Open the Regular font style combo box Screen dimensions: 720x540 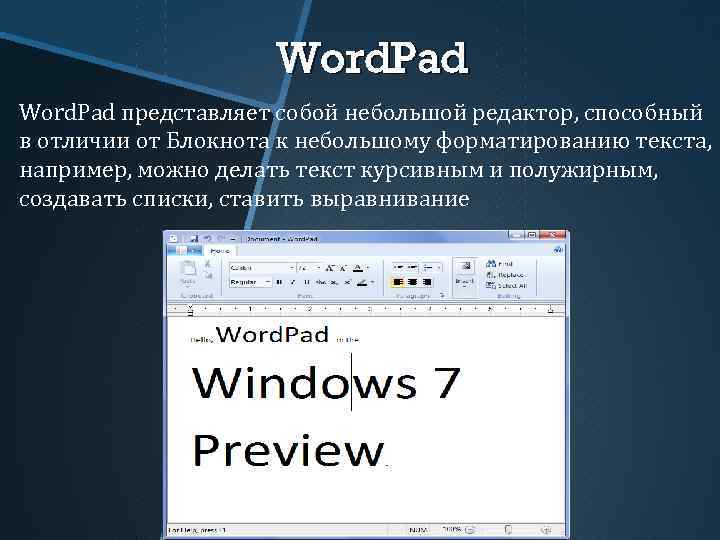(x=250, y=282)
